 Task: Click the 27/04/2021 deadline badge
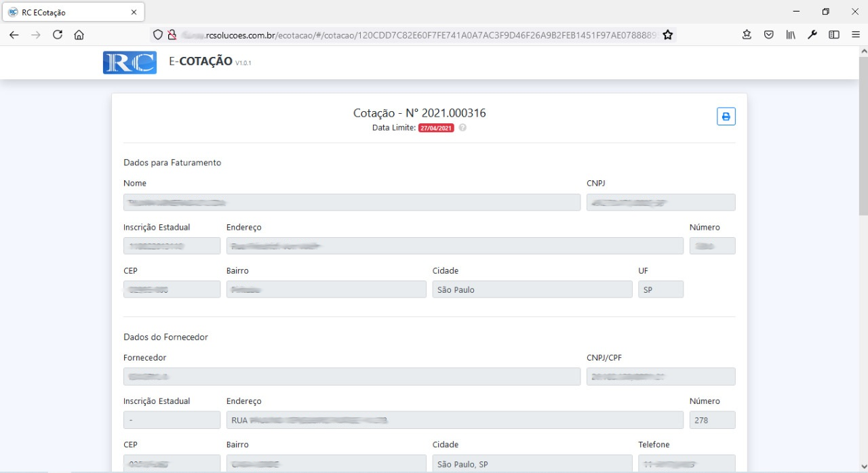(436, 128)
